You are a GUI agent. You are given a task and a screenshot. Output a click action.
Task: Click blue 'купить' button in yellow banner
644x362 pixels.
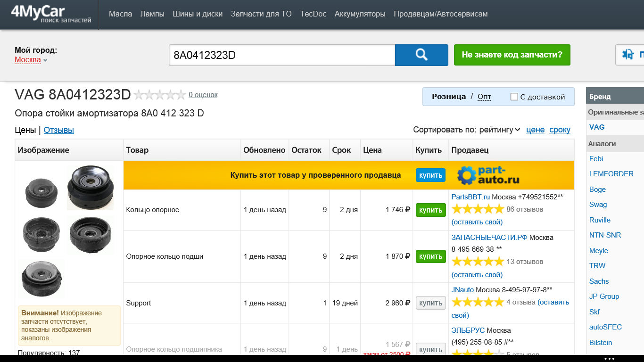[x=430, y=175]
